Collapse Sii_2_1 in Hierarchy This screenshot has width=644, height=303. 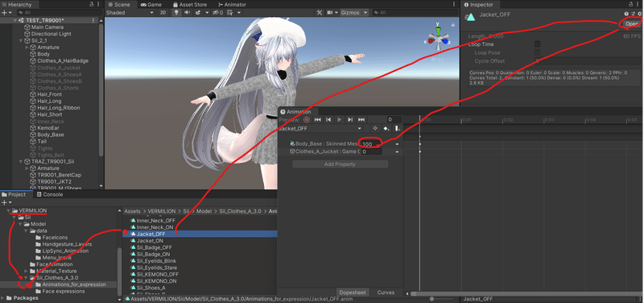pyautogui.click(x=21, y=41)
